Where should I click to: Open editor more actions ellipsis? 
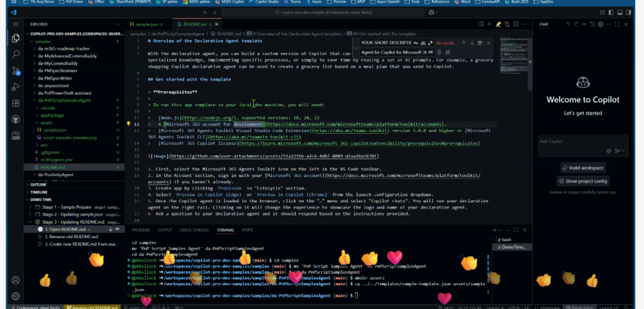click(x=525, y=24)
